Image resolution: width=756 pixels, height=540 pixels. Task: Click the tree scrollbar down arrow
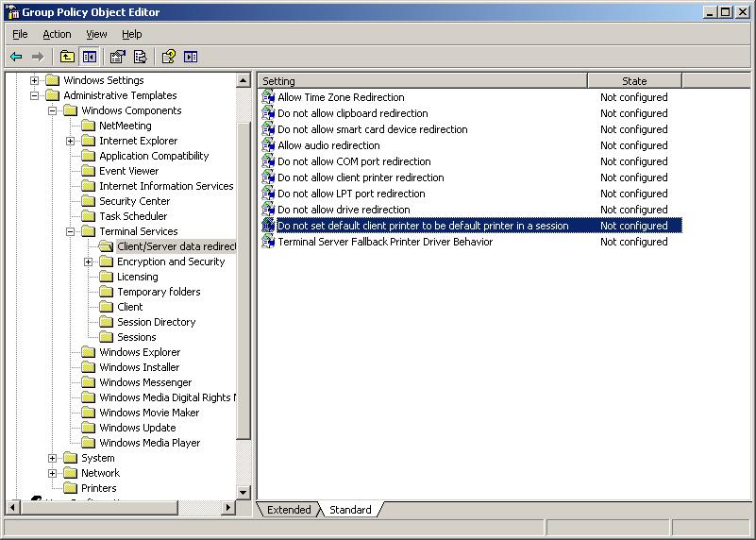click(x=244, y=492)
